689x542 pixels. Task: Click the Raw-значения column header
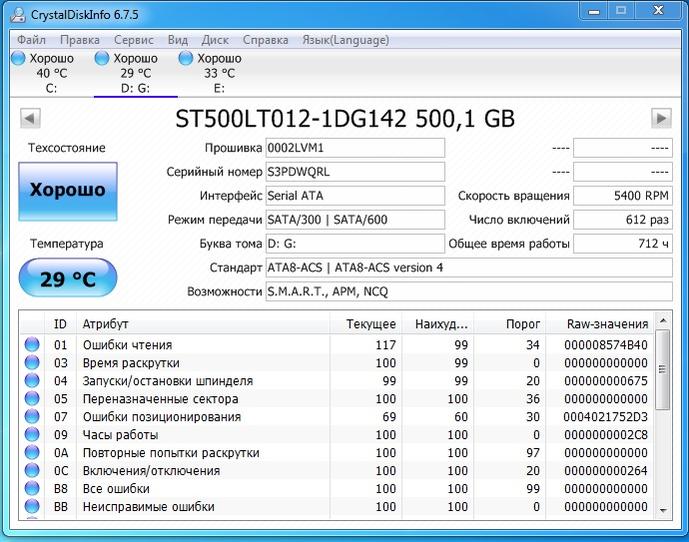pyautogui.click(x=600, y=324)
